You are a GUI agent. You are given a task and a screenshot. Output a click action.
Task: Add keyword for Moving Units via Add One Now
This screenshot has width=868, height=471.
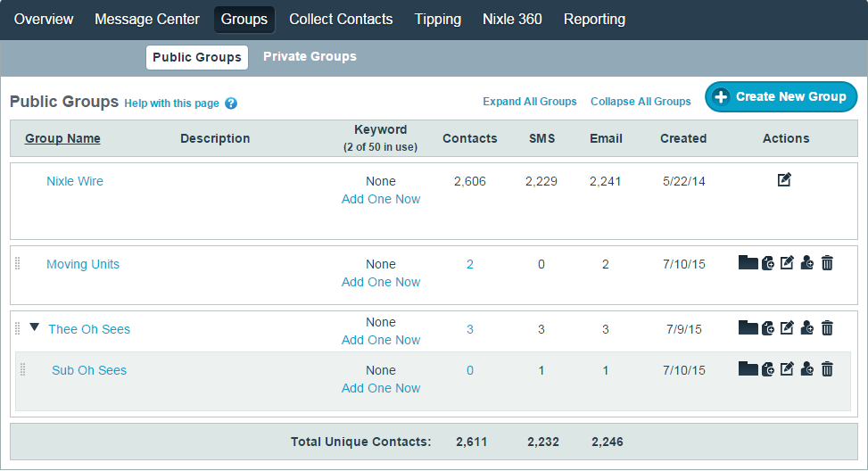click(x=381, y=282)
